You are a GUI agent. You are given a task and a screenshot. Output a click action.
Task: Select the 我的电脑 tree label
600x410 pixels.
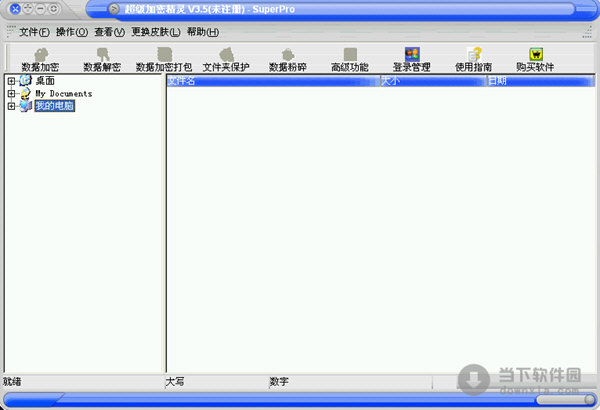point(55,106)
